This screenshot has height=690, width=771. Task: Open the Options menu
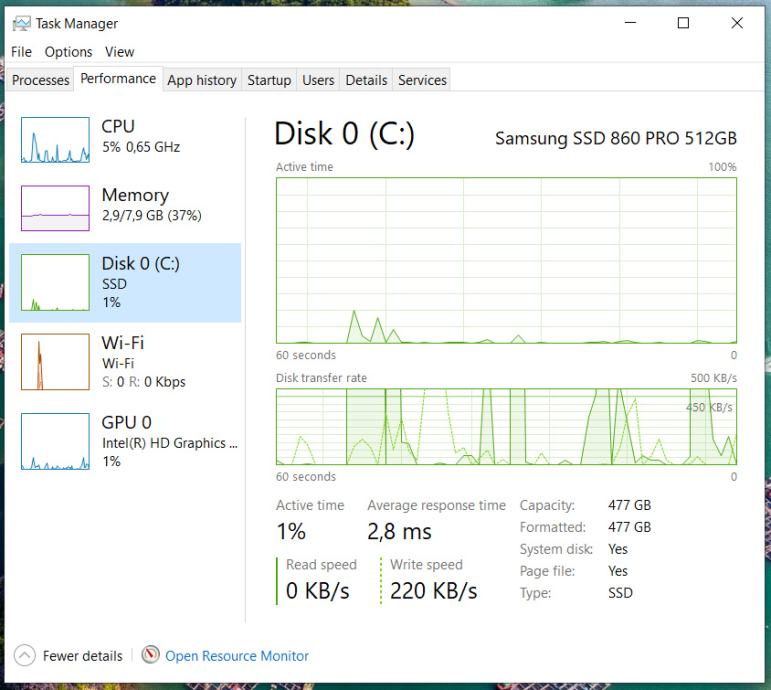tap(68, 52)
